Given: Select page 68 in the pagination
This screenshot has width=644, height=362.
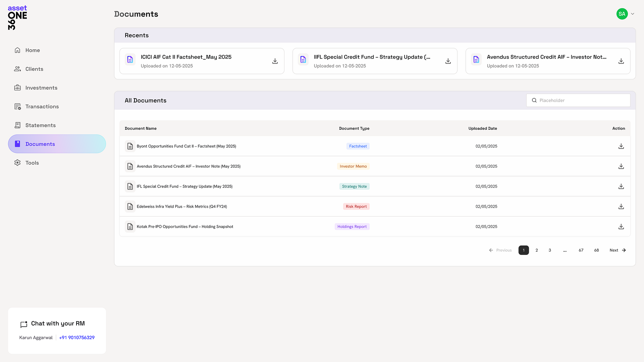Looking at the screenshot, I should click(x=596, y=250).
